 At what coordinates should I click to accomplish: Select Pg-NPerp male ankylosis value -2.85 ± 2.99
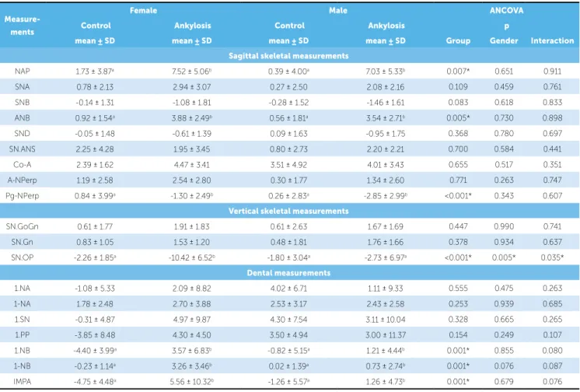click(386, 195)
